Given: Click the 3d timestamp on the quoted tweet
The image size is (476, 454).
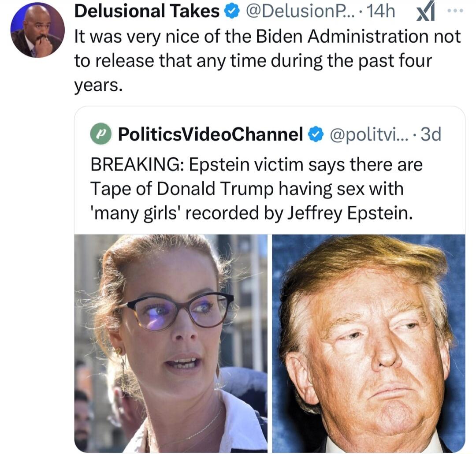Looking at the screenshot, I should (431, 134).
